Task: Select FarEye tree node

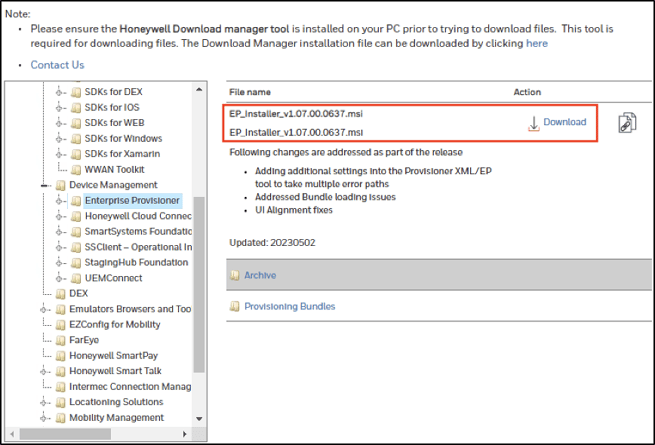Action: (x=84, y=340)
